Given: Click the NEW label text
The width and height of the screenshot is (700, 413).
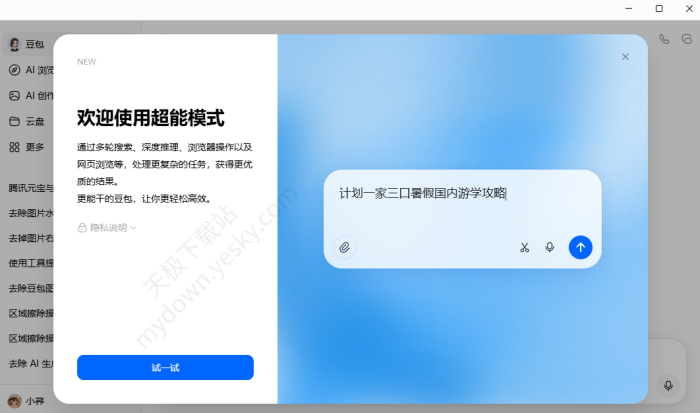Looking at the screenshot, I should coord(87,62).
